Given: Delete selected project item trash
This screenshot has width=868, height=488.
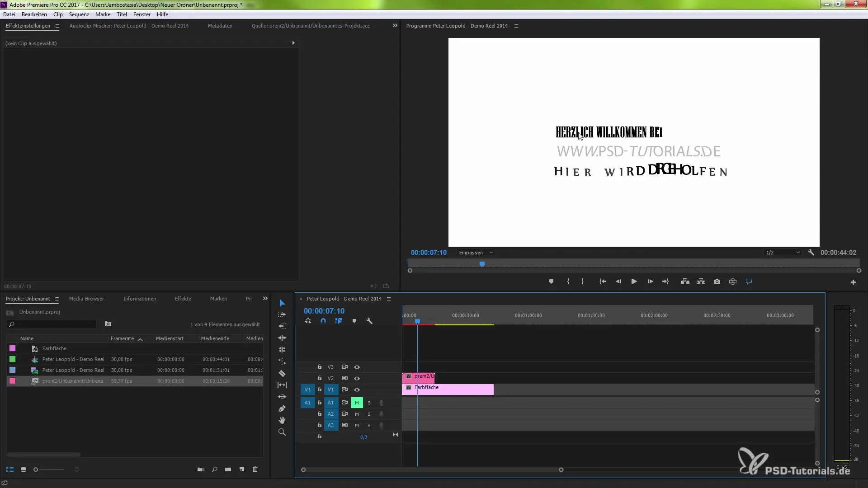Looking at the screenshot, I should click(255, 470).
